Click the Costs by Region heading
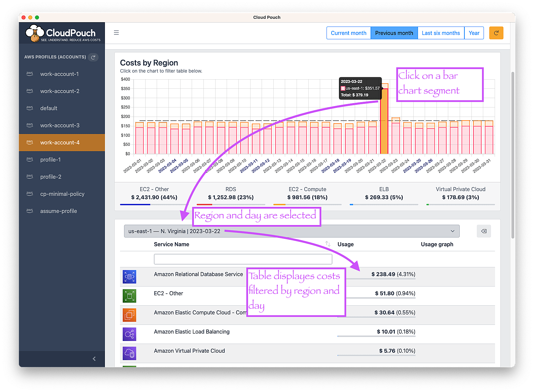 tap(149, 63)
